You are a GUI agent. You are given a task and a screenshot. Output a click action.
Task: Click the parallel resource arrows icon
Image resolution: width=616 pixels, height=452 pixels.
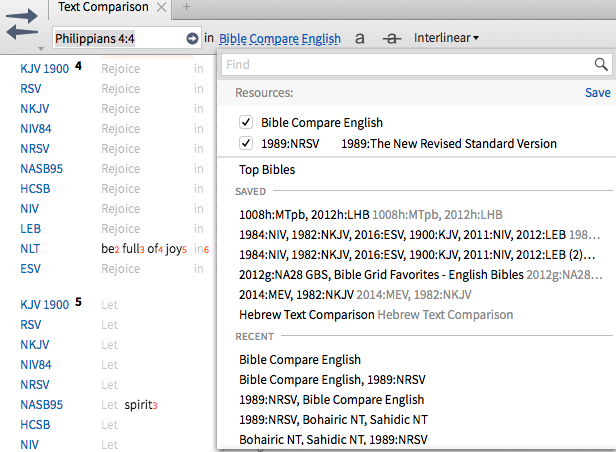[x=22, y=24]
